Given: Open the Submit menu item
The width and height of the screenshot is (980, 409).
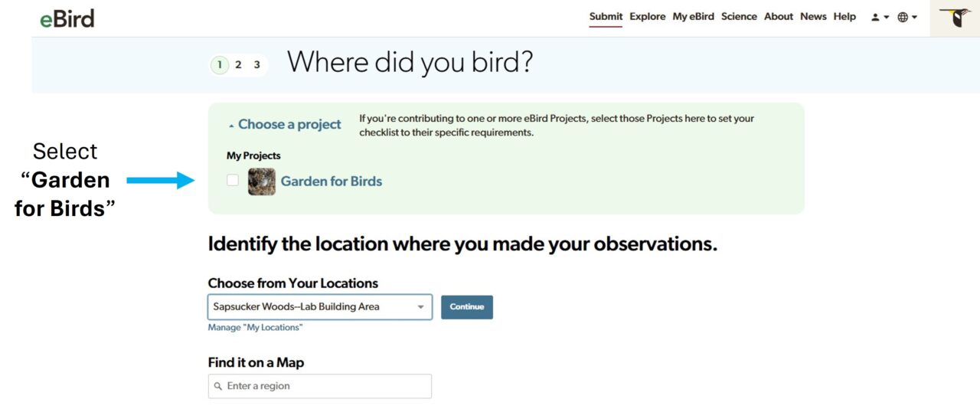Looking at the screenshot, I should pyautogui.click(x=606, y=17).
